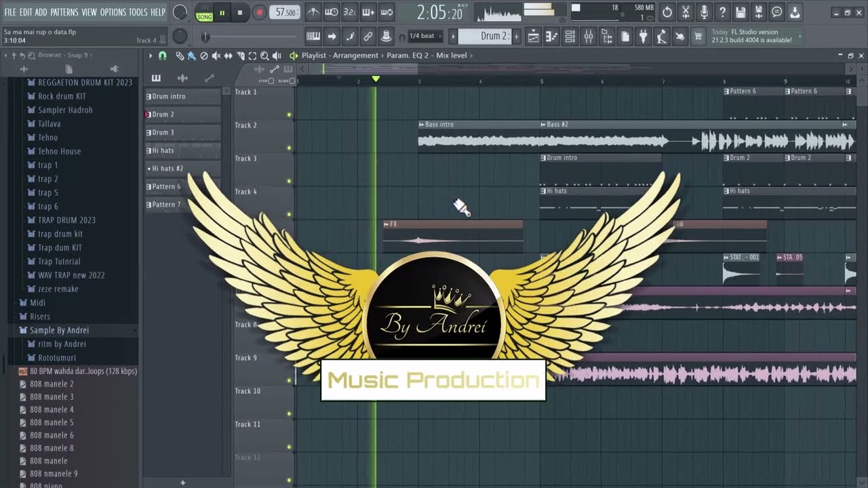Open the PATTERNS menu

coord(64,12)
